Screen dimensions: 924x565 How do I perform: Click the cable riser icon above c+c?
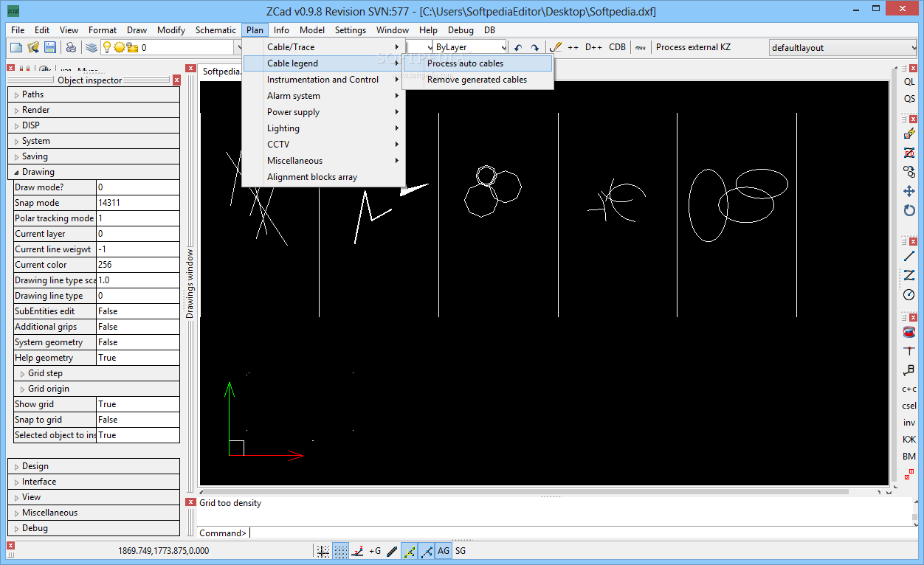[909, 370]
